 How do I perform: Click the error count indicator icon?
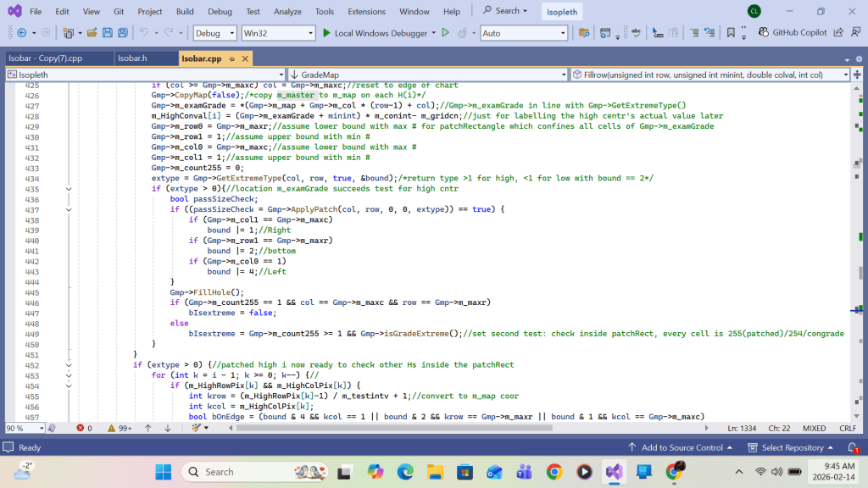81,429
